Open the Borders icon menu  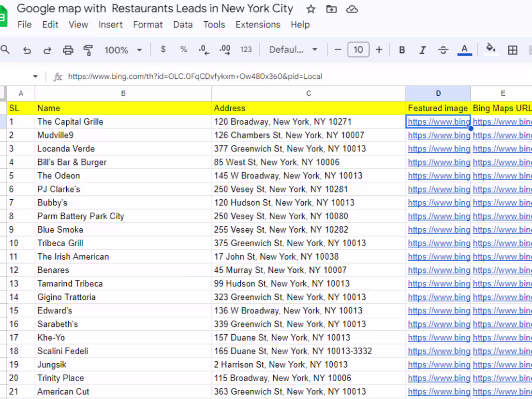click(x=513, y=50)
